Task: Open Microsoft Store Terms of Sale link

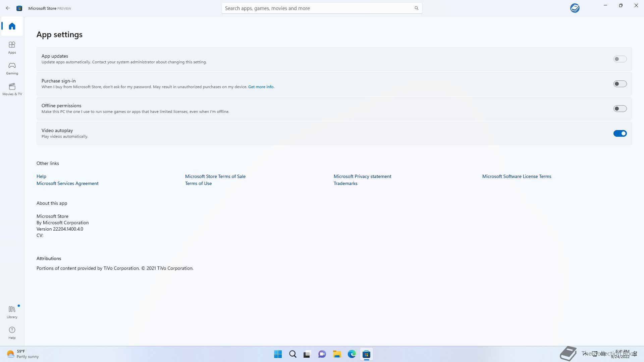Action: point(215,176)
